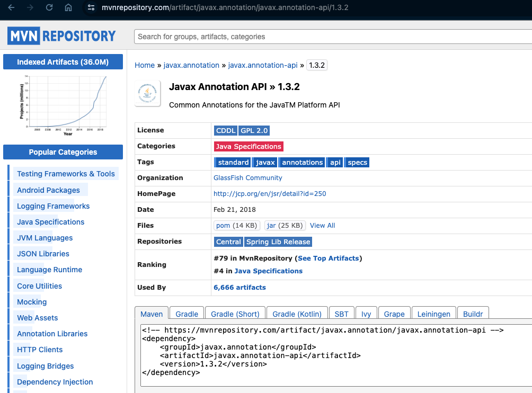
Task: Select the api tag
Action: [x=335, y=163]
